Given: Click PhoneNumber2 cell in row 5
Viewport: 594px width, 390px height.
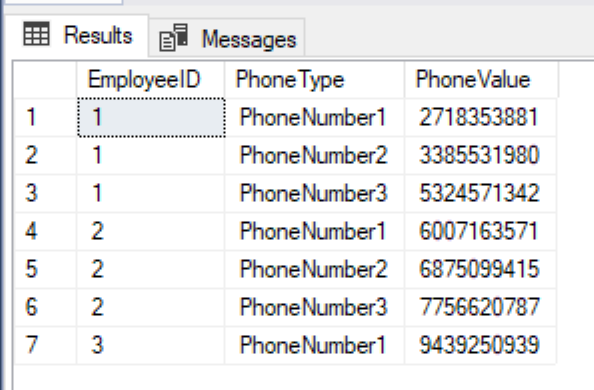Looking at the screenshot, I should (x=314, y=269).
